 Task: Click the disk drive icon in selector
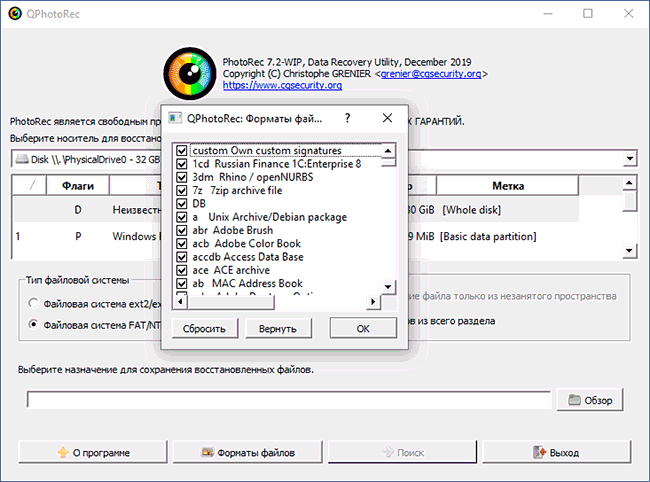22,160
